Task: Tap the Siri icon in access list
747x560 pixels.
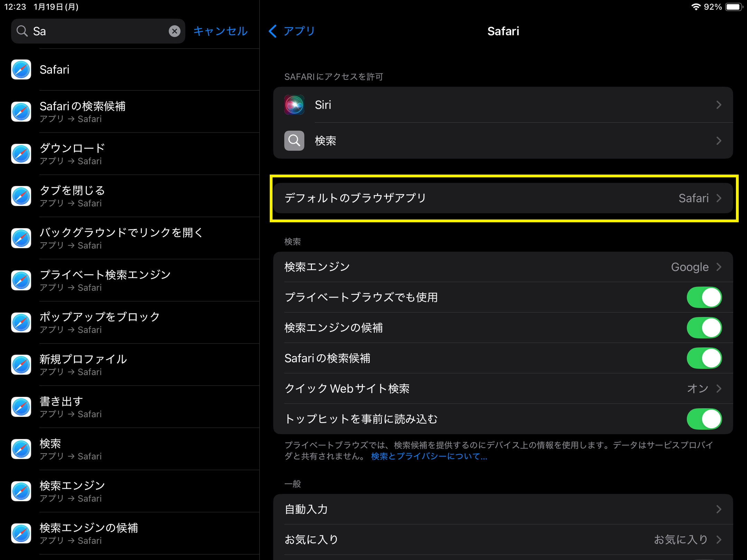Action: pyautogui.click(x=294, y=105)
